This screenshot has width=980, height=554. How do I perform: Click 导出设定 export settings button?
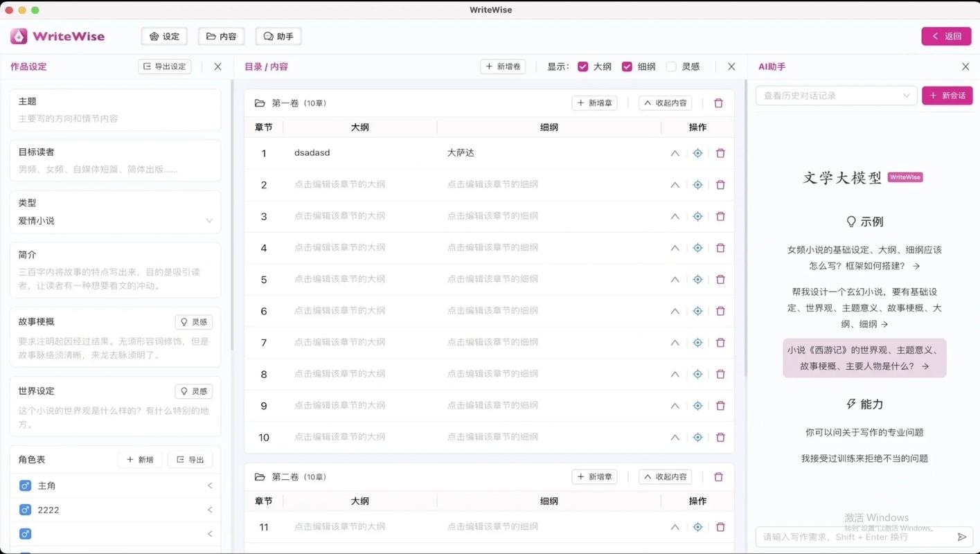pos(165,66)
